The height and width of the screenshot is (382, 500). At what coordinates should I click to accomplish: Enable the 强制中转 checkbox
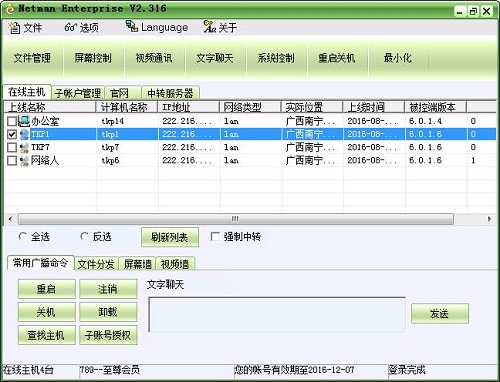point(215,237)
